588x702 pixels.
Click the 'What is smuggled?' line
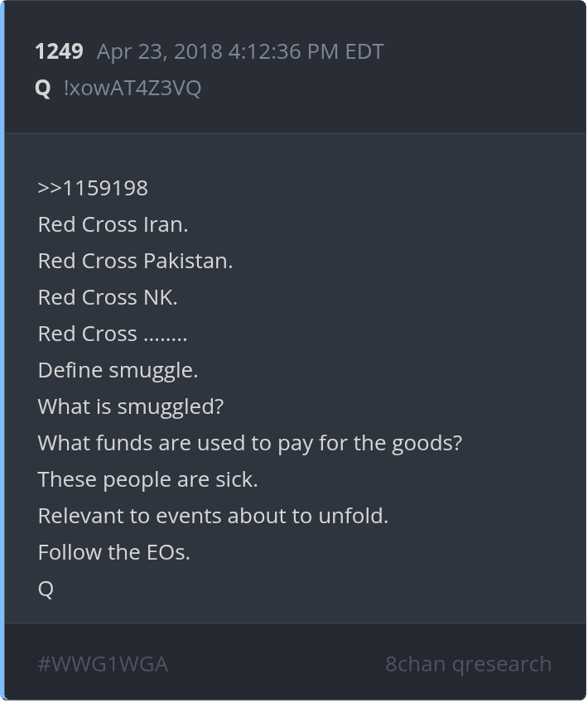click(131, 406)
